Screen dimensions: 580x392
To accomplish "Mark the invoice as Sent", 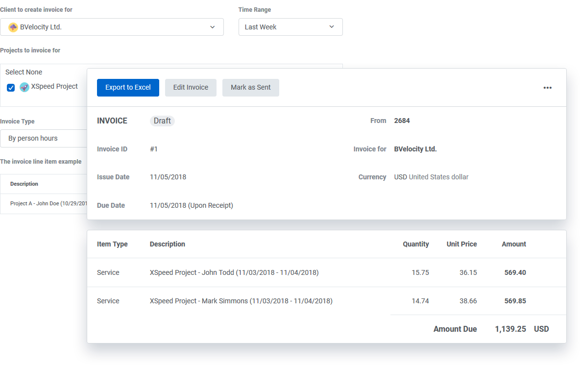I will (250, 88).
